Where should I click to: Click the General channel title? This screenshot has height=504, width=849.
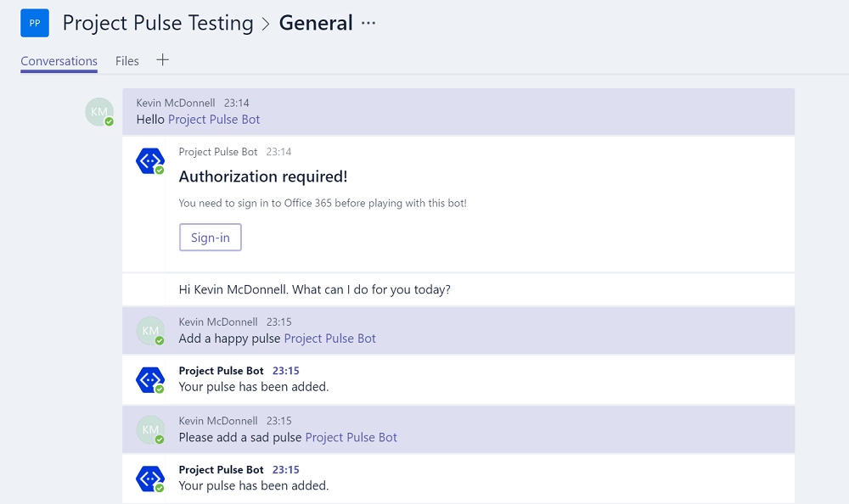[x=316, y=24]
